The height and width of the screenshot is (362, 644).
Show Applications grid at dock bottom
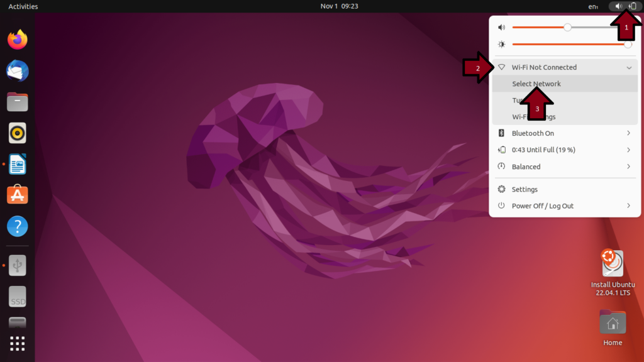coord(17,344)
